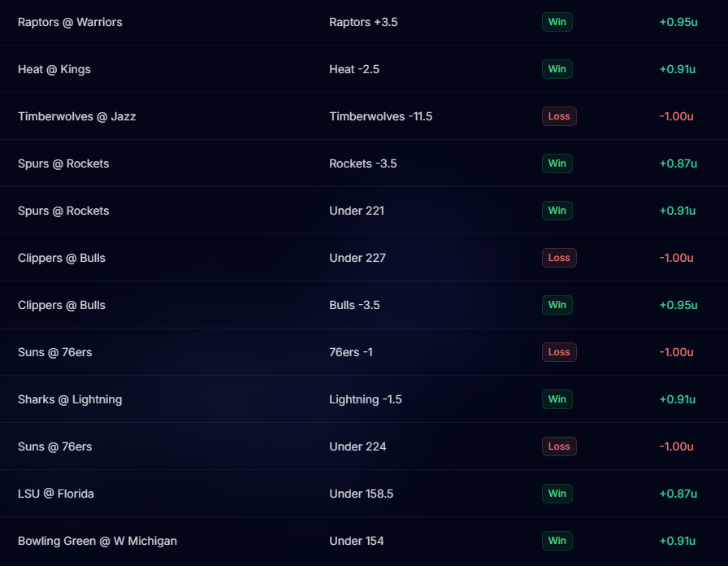Click the Rockets -3.5 pick
This screenshot has height=566, width=728.
pos(363,163)
